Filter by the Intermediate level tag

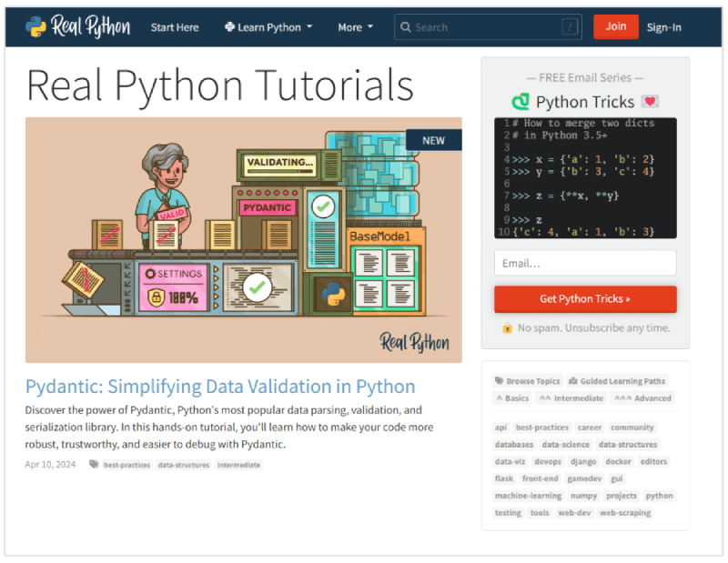pos(571,397)
